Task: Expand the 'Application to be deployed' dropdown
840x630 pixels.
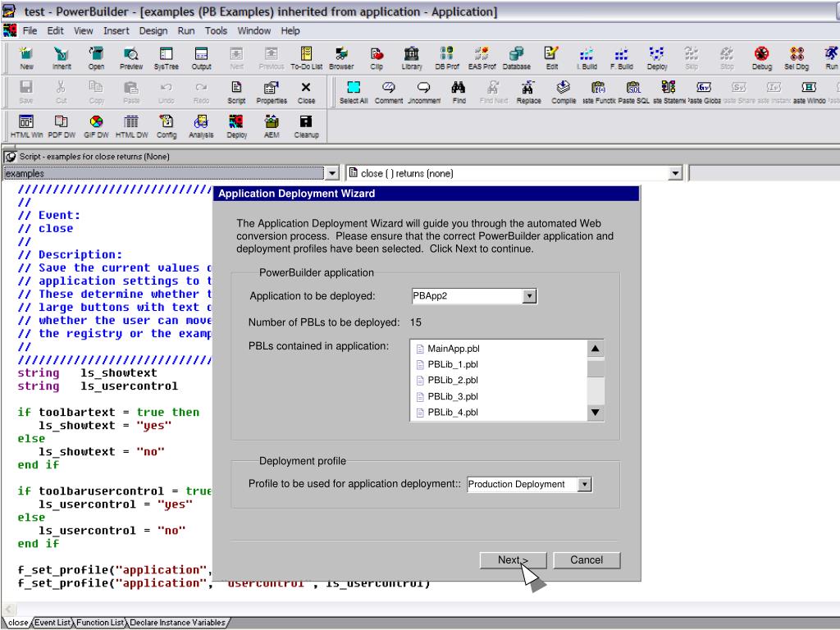Action: tap(529, 295)
